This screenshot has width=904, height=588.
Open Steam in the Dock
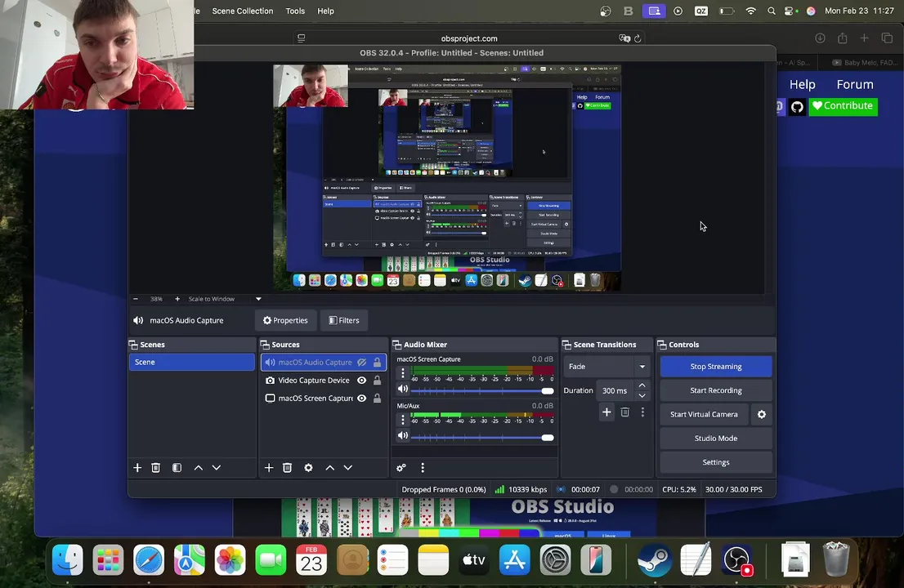(655, 559)
